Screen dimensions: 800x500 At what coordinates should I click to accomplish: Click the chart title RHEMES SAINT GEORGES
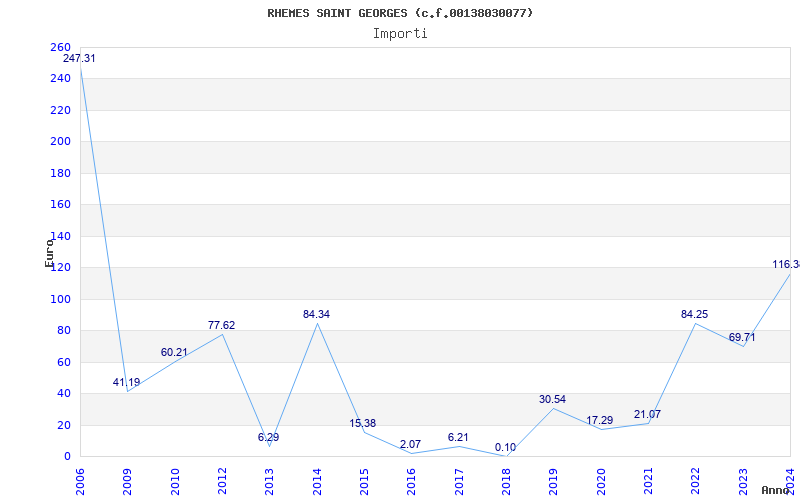coord(400,13)
